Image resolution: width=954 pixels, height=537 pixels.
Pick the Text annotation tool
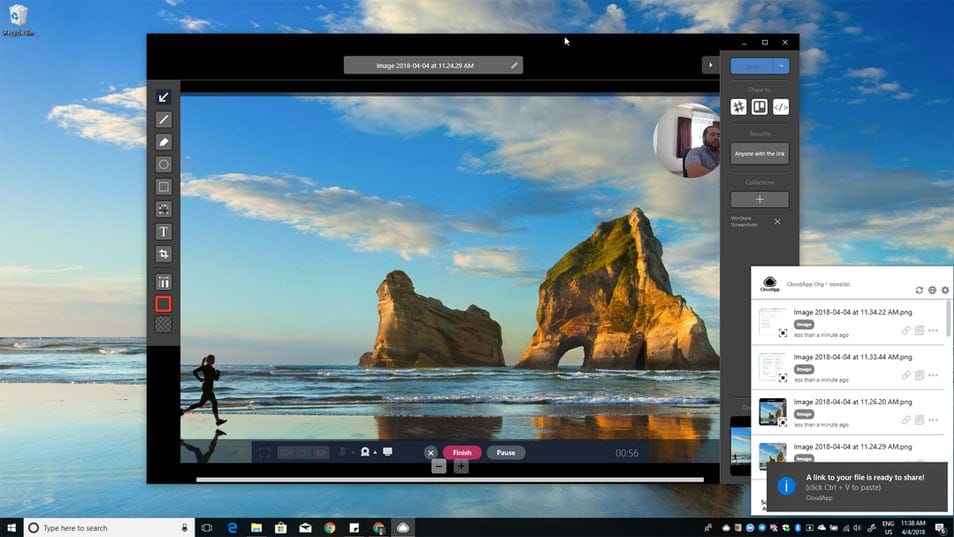point(164,231)
